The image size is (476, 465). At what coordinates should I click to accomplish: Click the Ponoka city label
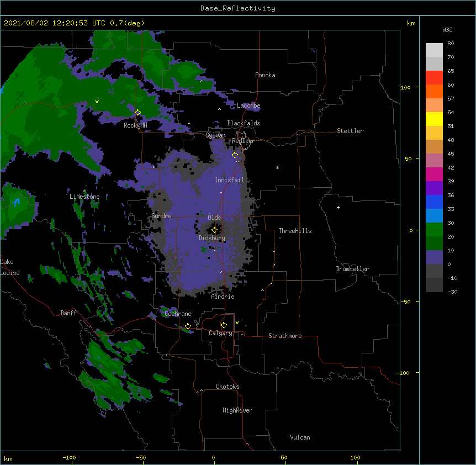(265, 75)
